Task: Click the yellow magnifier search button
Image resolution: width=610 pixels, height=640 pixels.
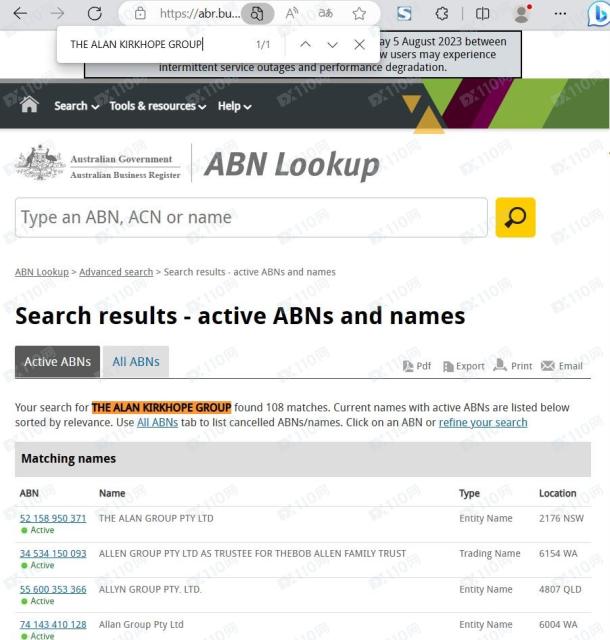Action: pos(515,217)
